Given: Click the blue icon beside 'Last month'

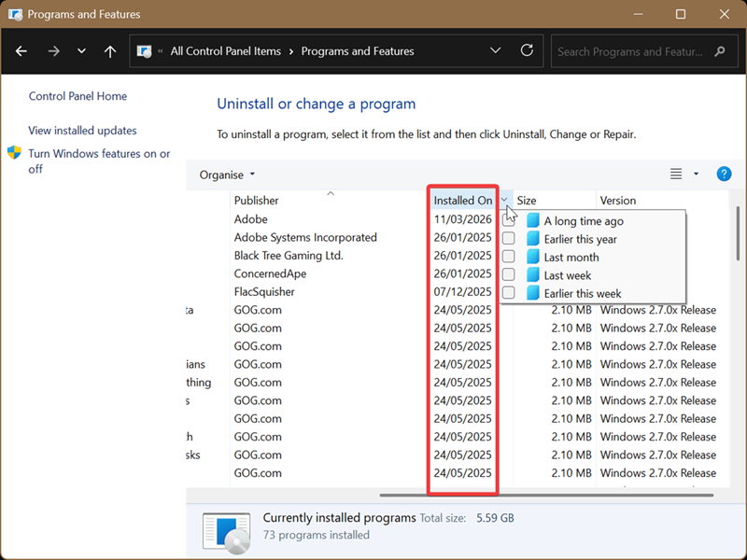Looking at the screenshot, I should (x=532, y=257).
